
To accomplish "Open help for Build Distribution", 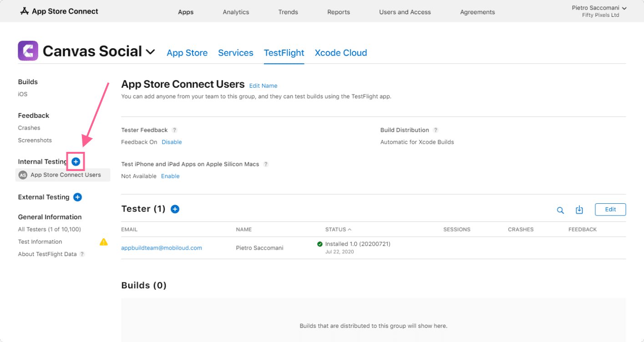I will pyautogui.click(x=436, y=130).
